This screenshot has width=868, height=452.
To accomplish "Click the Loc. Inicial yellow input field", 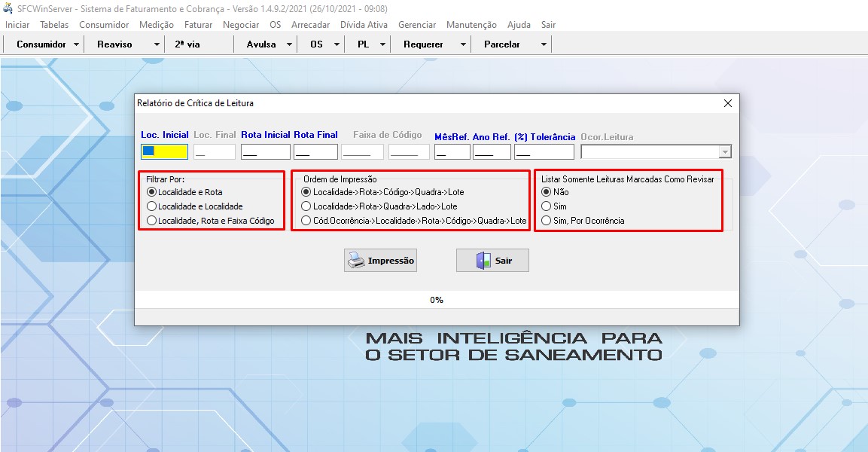I will point(164,152).
